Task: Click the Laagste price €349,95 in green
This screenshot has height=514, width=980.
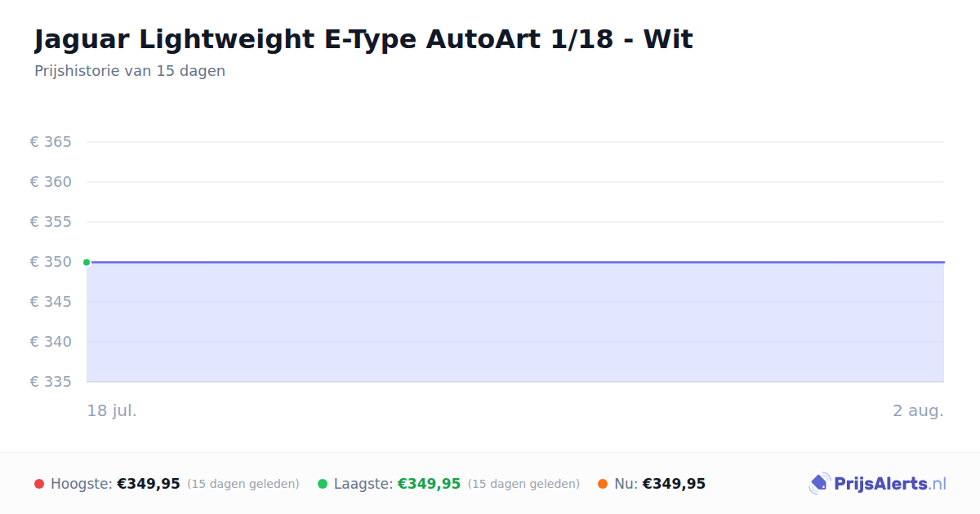Action: point(429,484)
